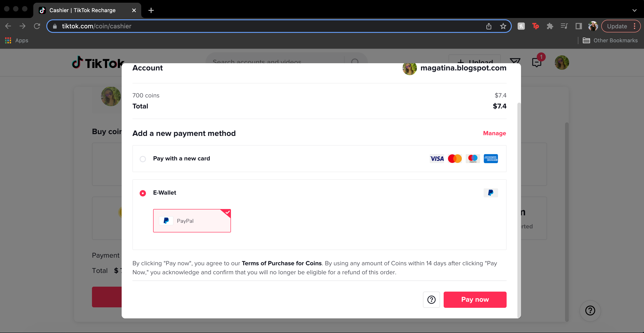Click the browser bookmarks star icon
The width and height of the screenshot is (644, 333).
pyautogui.click(x=503, y=26)
